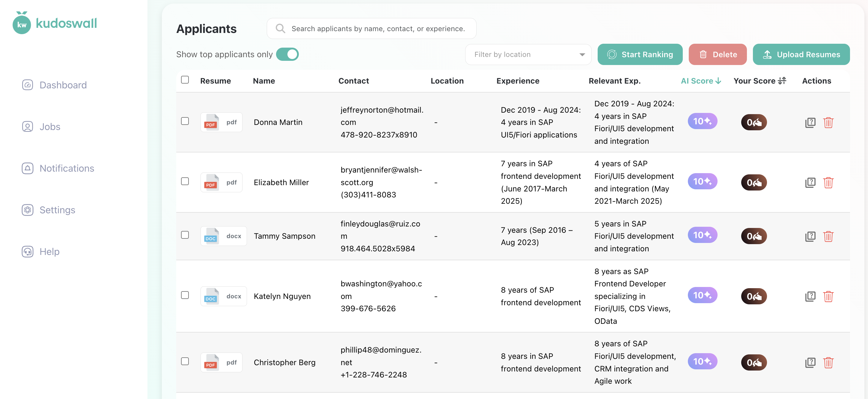Click the search magnifier icon
Screen dimensions: 868x399
pyautogui.click(x=280, y=29)
